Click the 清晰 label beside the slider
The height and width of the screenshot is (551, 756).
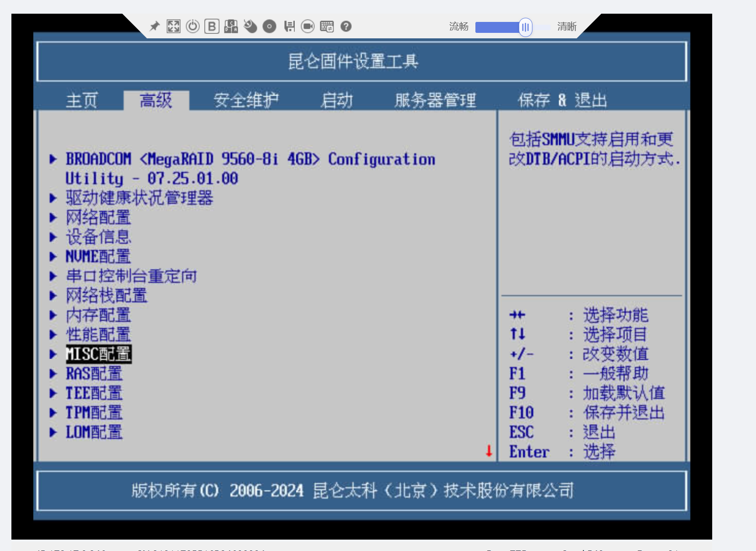[567, 26]
